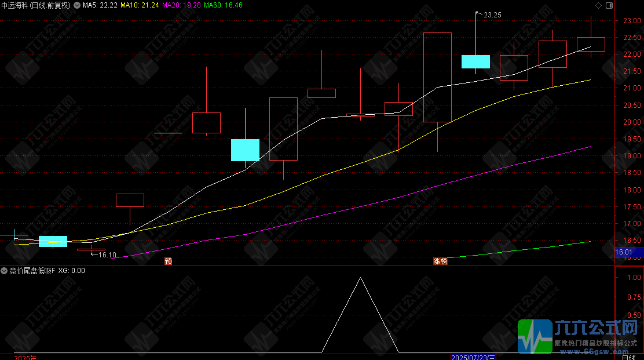Select the MA20: 19.28 indicator label
The height and width of the screenshot is (360, 644).
[x=181, y=5]
